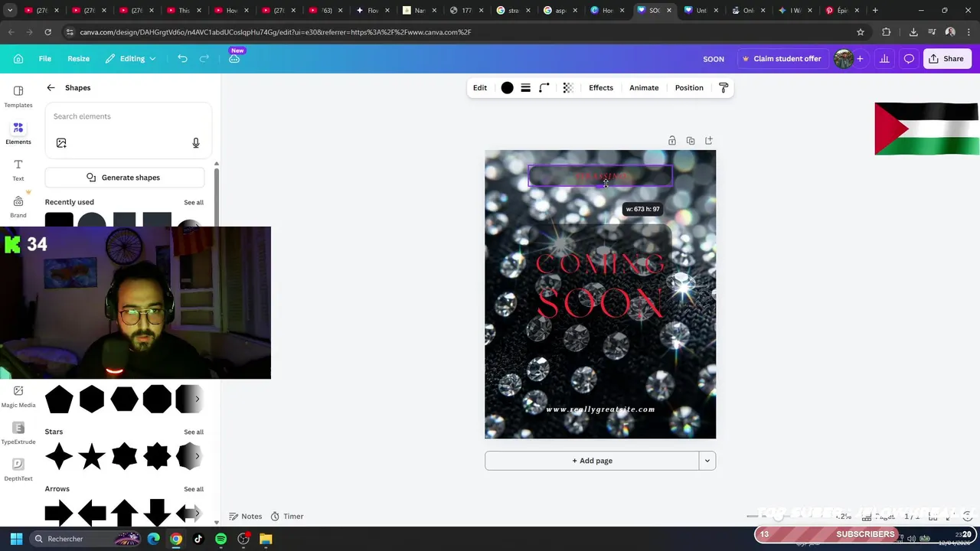Insert the right arrow shape
The image size is (980, 551).
pos(59,514)
